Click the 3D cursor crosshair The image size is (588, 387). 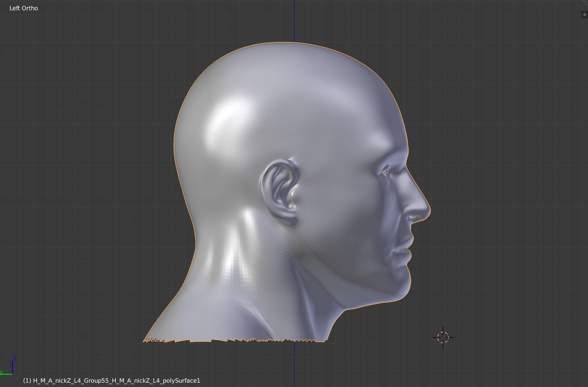(443, 337)
